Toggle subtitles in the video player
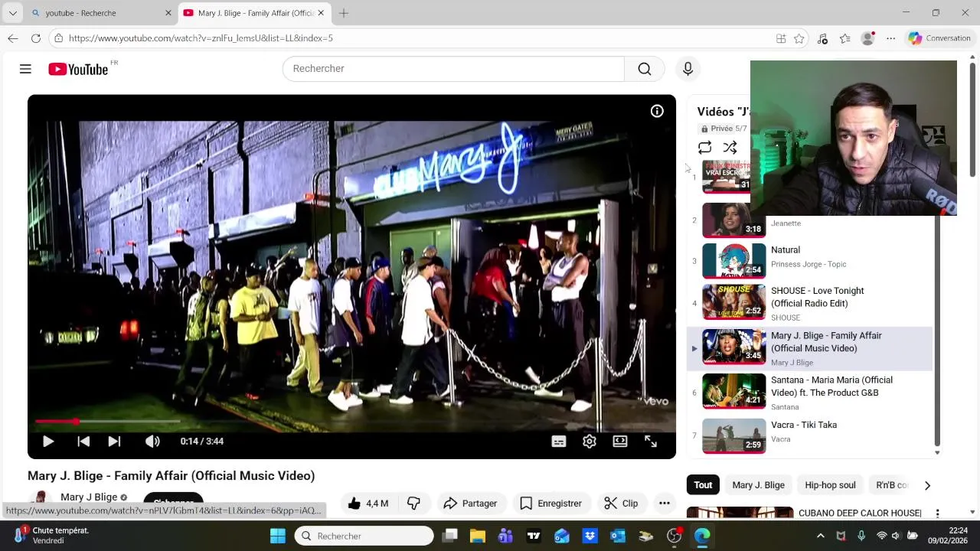Image resolution: width=980 pixels, height=551 pixels. coord(559,442)
